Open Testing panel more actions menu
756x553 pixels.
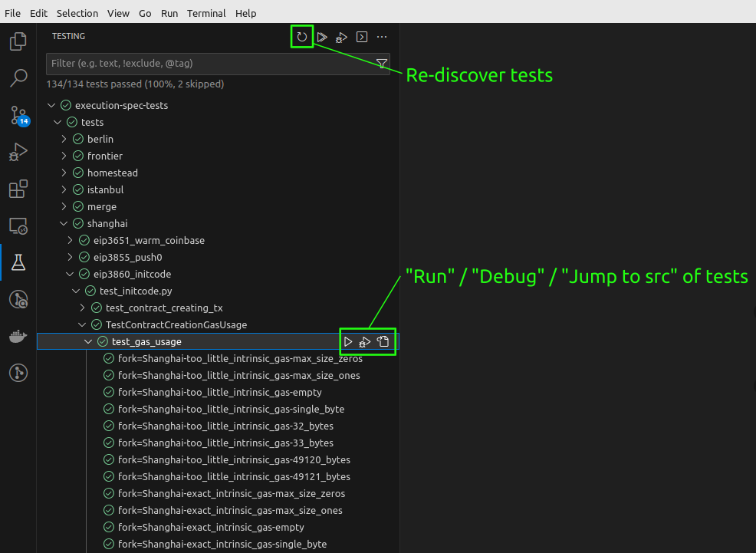point(382,37)
